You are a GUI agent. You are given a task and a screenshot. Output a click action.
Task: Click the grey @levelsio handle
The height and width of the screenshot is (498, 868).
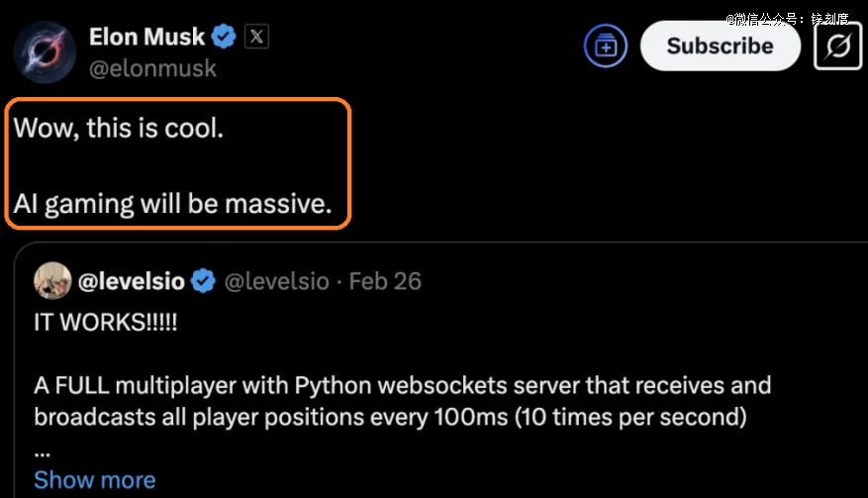point(277,282)
